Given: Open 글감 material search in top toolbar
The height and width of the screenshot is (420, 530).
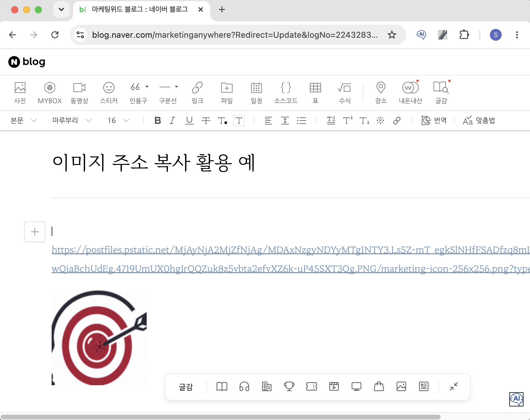Looking at the screenshot, I should coord(441,93).
